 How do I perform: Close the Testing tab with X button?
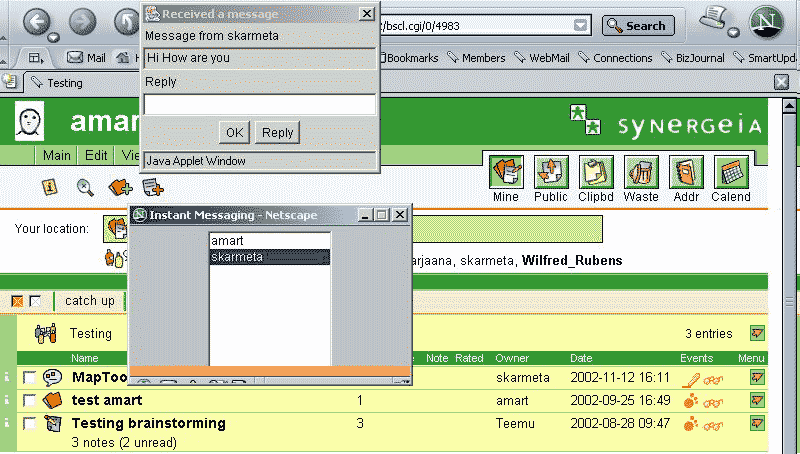click(781, 82)
